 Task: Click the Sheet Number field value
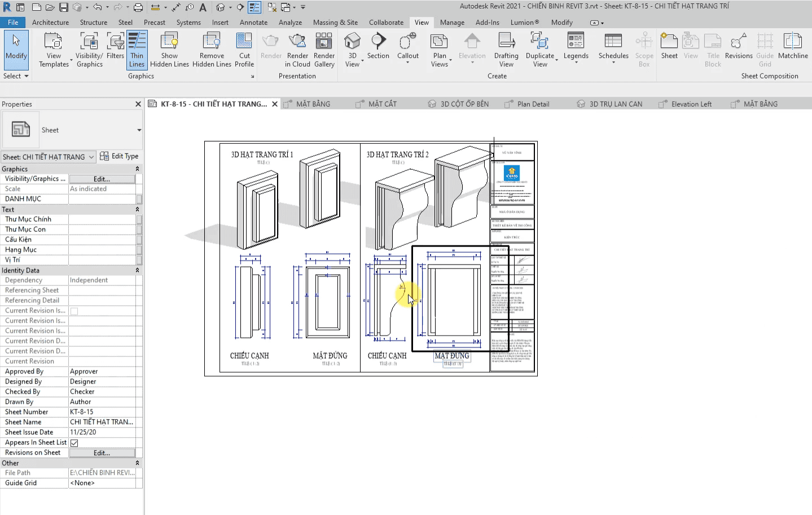point(102,412)
